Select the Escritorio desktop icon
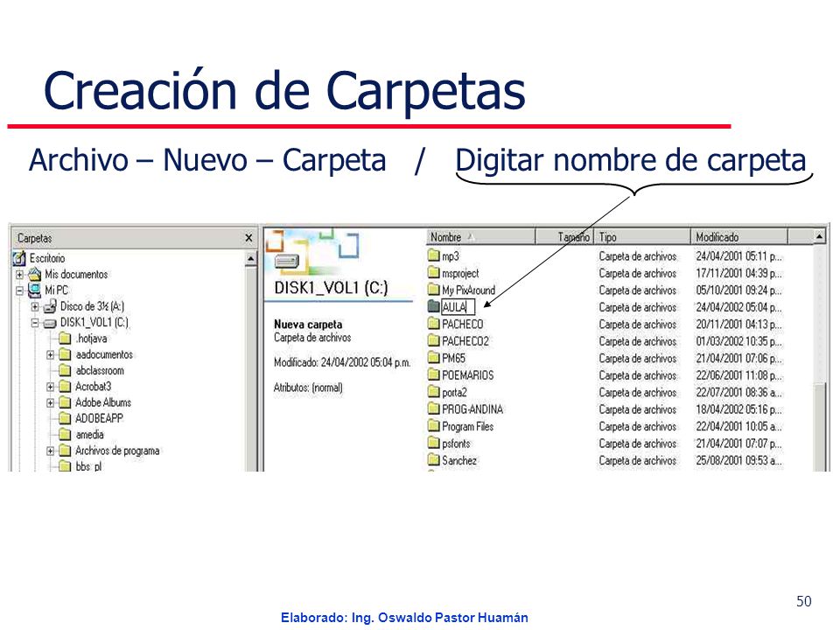The height and width of the screenshot is (630, 840). [19, 258]
